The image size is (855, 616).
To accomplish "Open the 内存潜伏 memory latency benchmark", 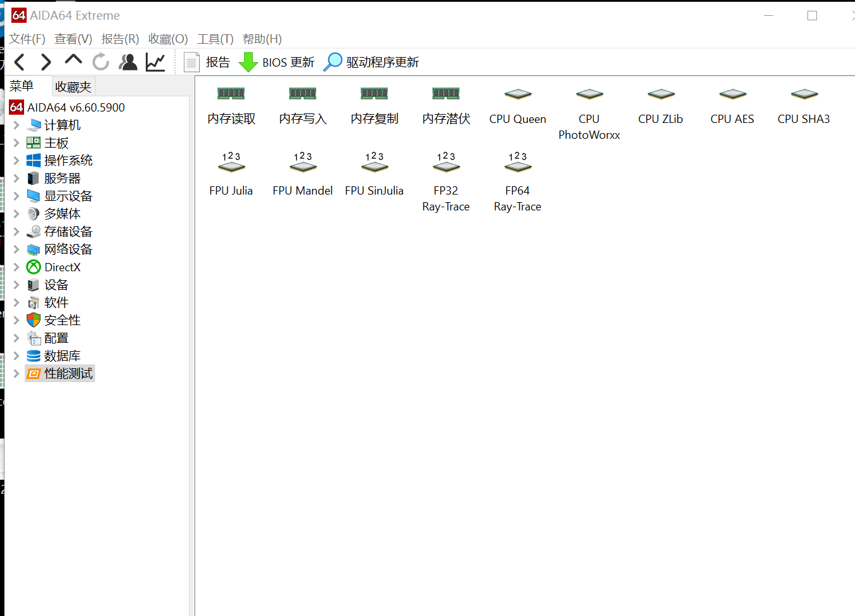I will (446, 106).
